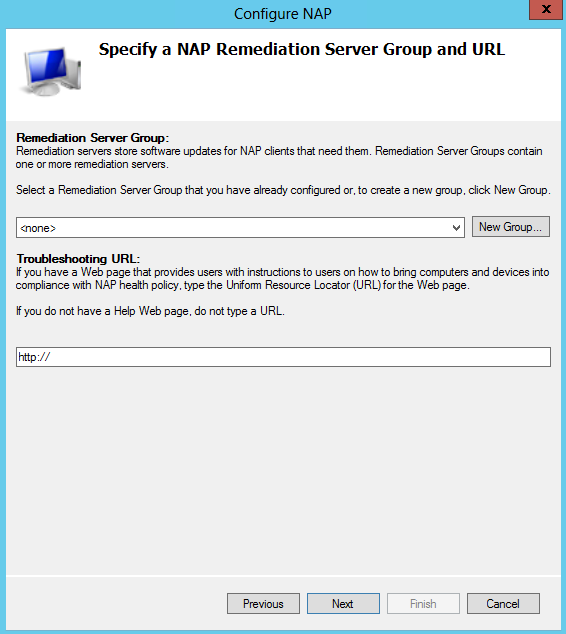The width and height of the screenshot is (566, 634).
Task: Click the <none> text in combo box
Action: [38, 228]
